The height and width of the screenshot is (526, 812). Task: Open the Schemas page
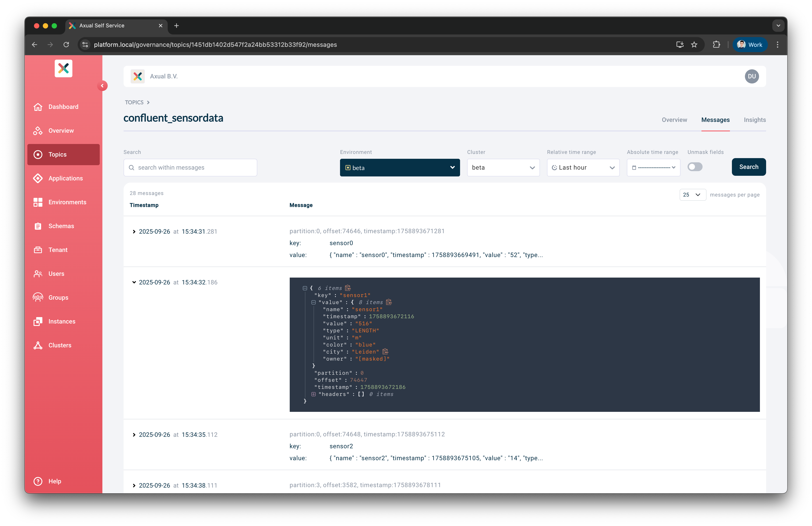61,226
